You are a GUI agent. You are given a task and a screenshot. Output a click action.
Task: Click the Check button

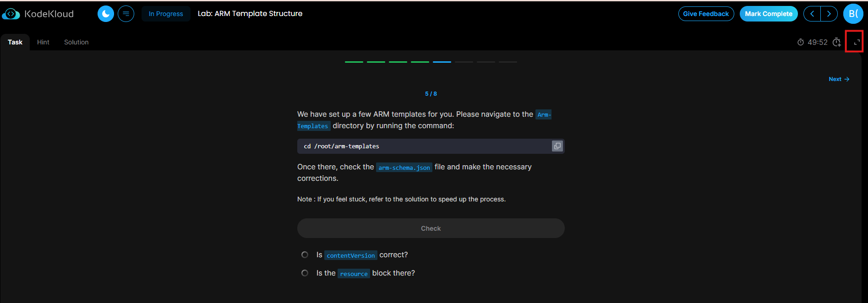pos(431,228)
